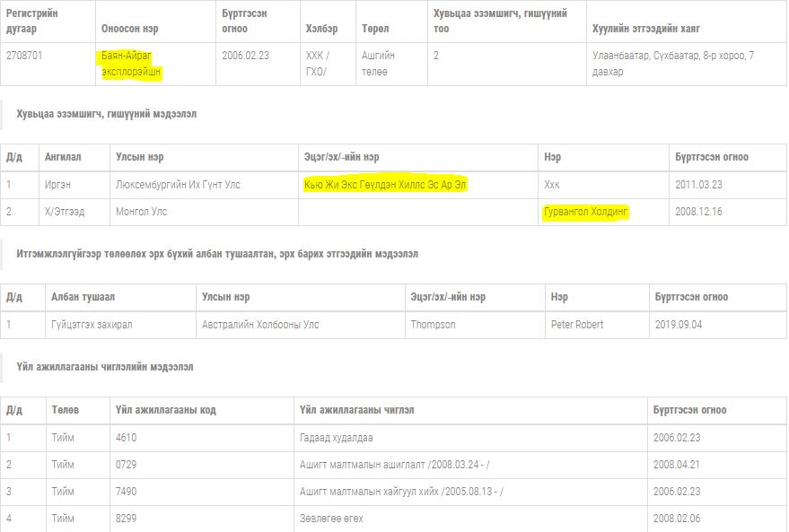
Task: Select the Гүйцэтгэх захирал position cell
Action: tap(92, 325)
